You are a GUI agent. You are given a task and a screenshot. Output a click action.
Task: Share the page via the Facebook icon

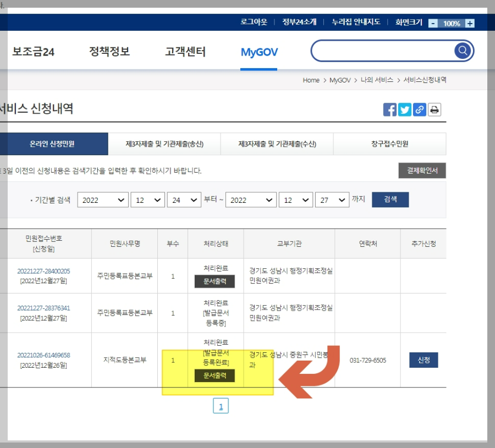click(389, 109)
